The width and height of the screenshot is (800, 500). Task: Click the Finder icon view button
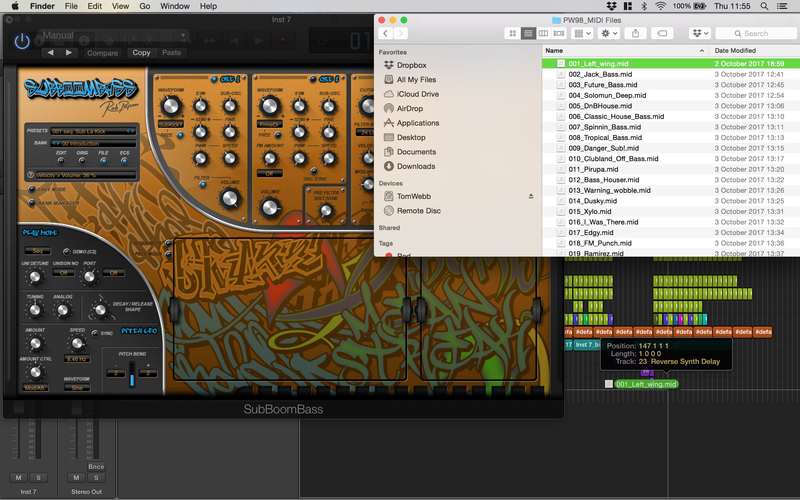coord(512,33)
